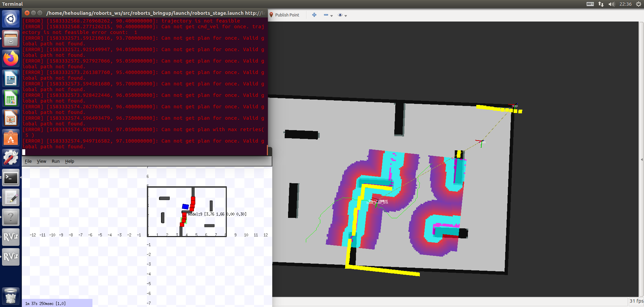Open the Run menu in Stage window
The height and width of the screenshot is (307, 644).
pyautogui.click(x=56, y=161)
